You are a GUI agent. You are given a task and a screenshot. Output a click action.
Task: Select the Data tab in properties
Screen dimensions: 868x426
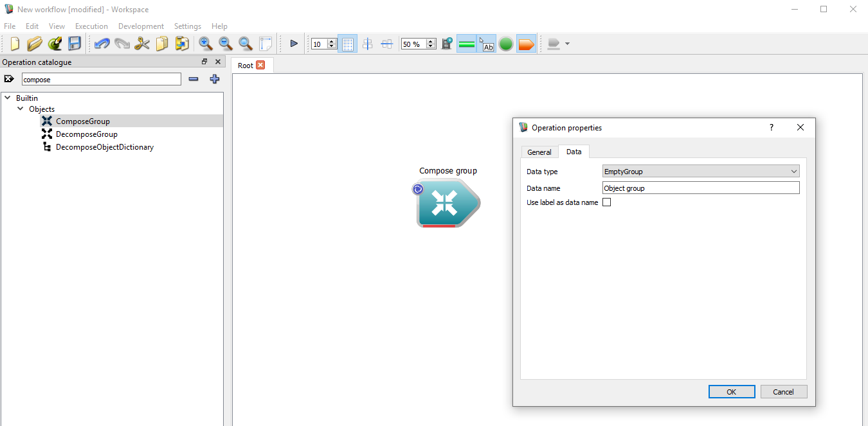[574, 152]
